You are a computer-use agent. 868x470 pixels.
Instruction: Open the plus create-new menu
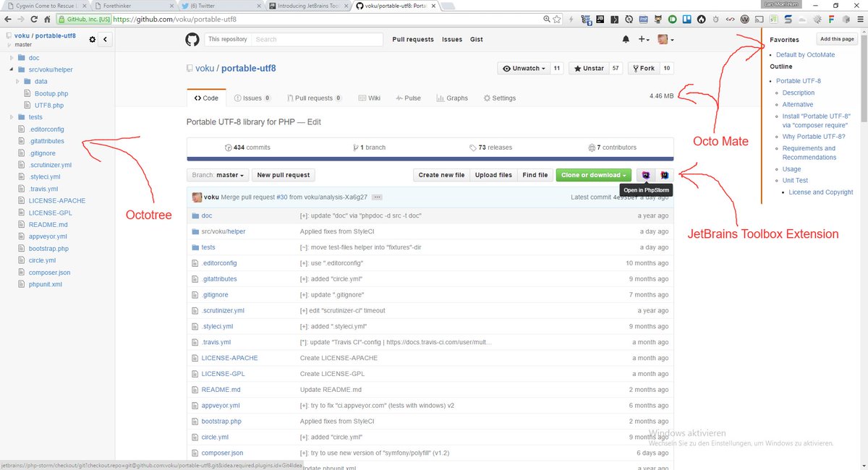(644, 39)
